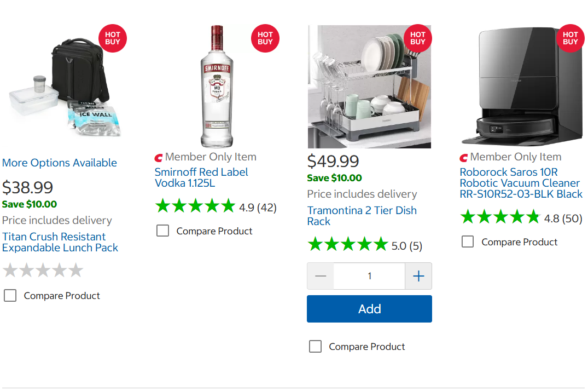
Task: Click the Smirnoff vodka bottle image
Action: click(217, 87)
